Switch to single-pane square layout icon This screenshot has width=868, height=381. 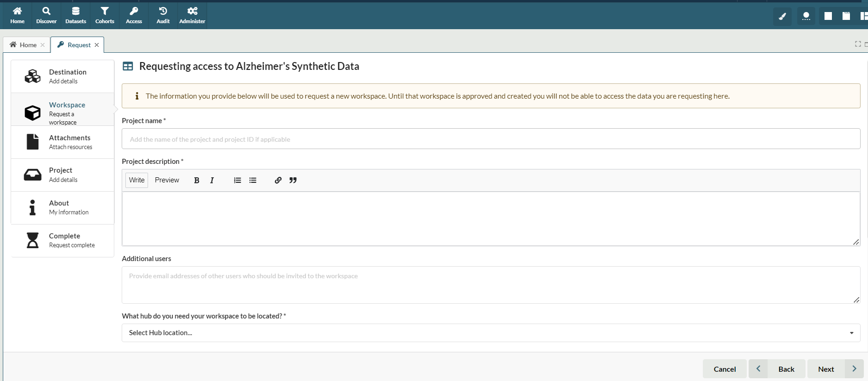click(828, 17)
